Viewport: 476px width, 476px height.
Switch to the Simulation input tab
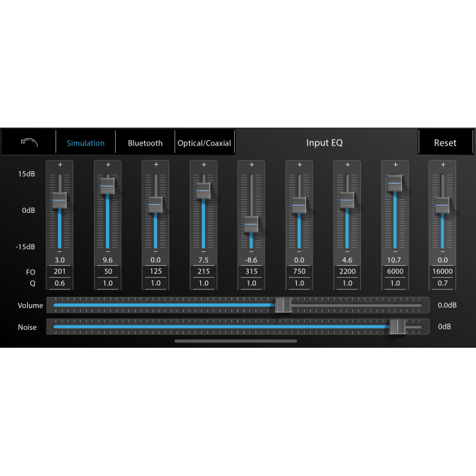[x=85, y=143]
